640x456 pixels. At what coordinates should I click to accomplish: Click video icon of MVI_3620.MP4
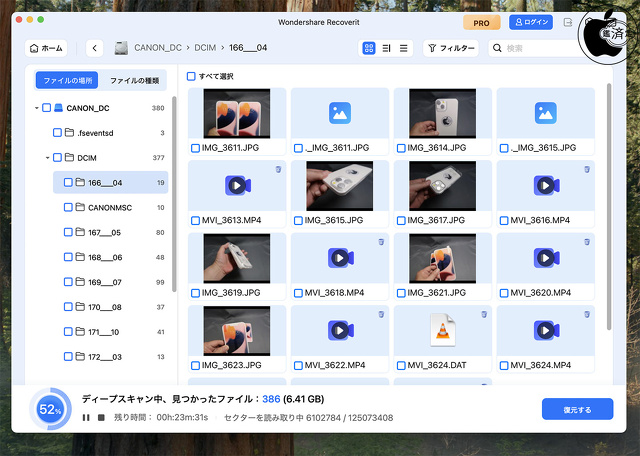tap(546, 258)
